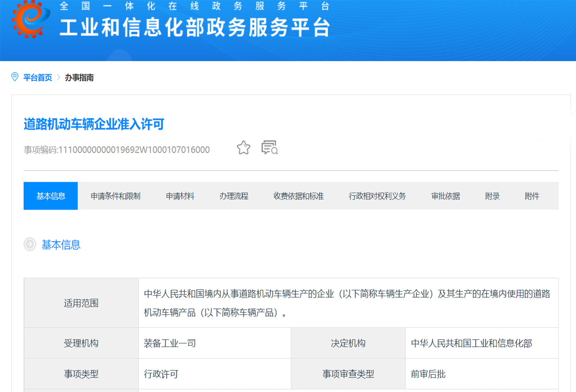The height and width of the screenshot is (392, 576).
Task: Click the breadcrumb chevron after 平台首页
Action: 58,78
